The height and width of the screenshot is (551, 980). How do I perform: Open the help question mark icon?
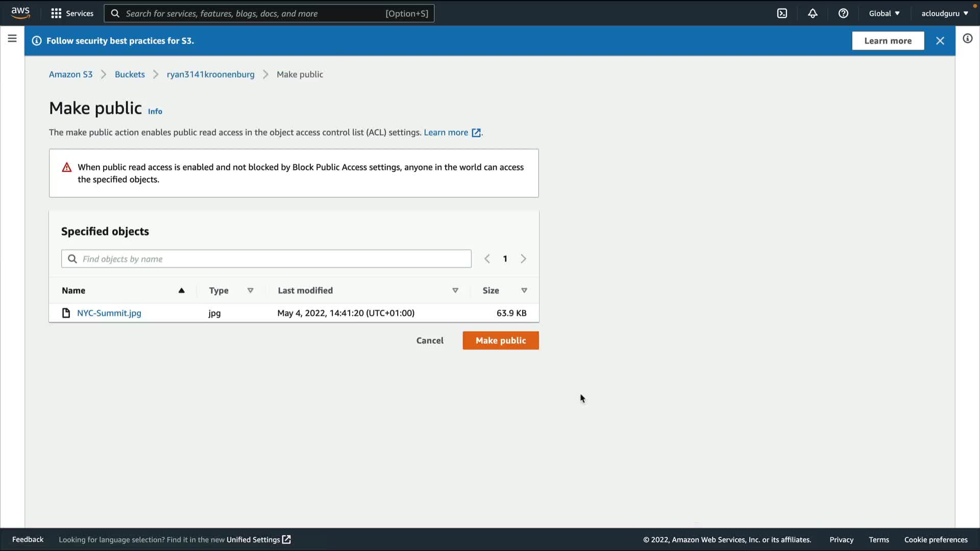tap(843, 13)
